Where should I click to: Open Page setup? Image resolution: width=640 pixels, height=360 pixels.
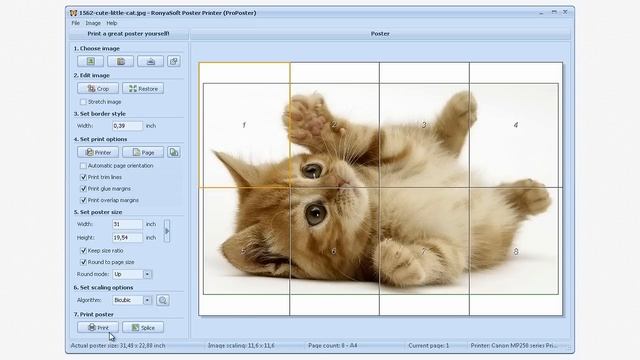point(143,152)
